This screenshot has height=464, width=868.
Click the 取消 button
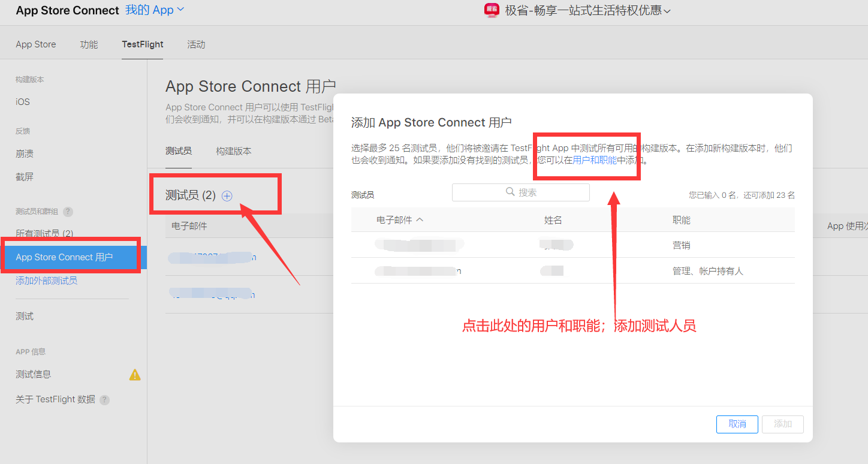click(737, 424)
